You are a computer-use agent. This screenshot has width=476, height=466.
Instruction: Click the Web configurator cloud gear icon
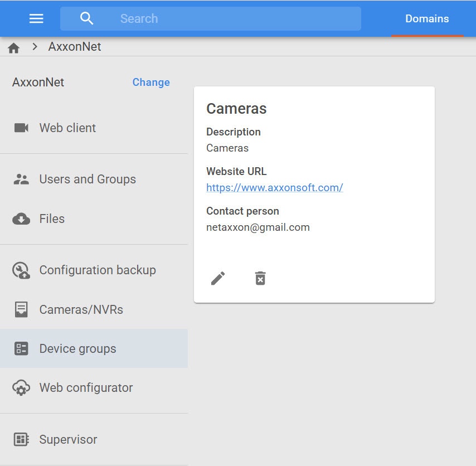21,388
